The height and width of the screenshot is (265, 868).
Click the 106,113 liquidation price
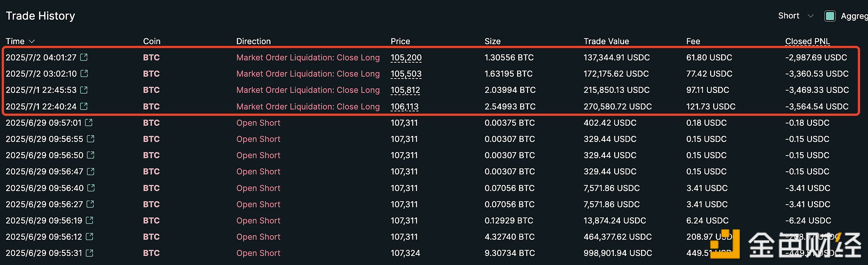(405, 106)
